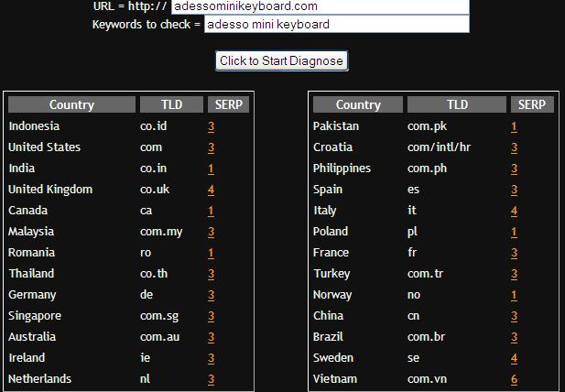Click the com.pk TLD cell

(x=427, y=126)
